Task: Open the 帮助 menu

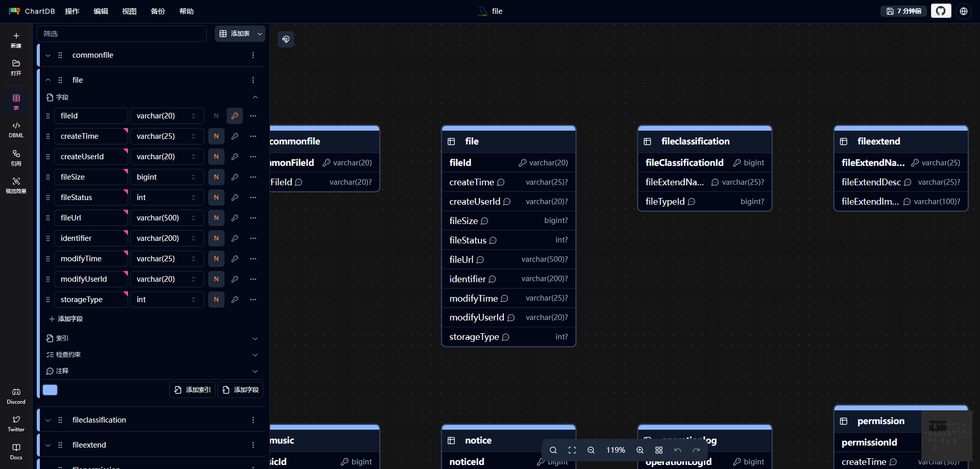Action: click(187, 11)
